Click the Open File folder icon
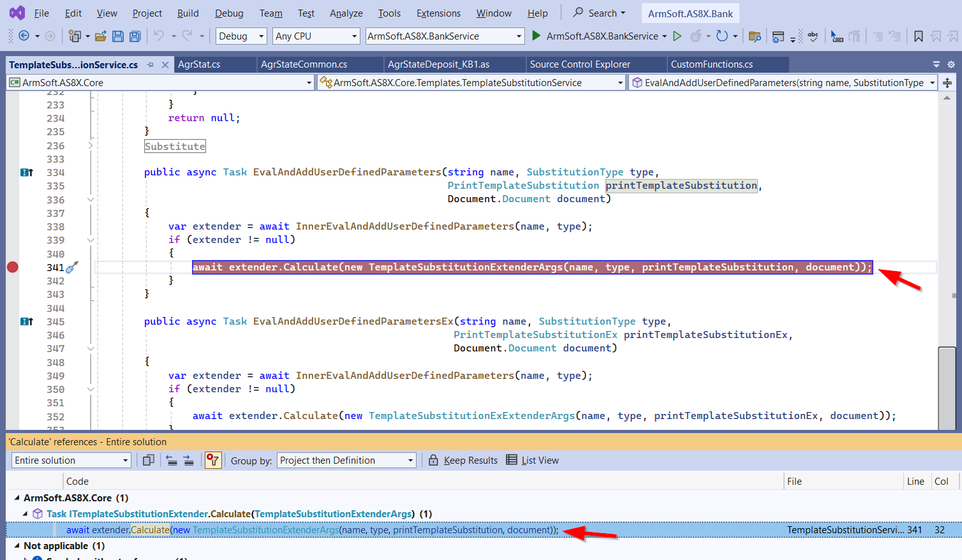 (100, 36)
